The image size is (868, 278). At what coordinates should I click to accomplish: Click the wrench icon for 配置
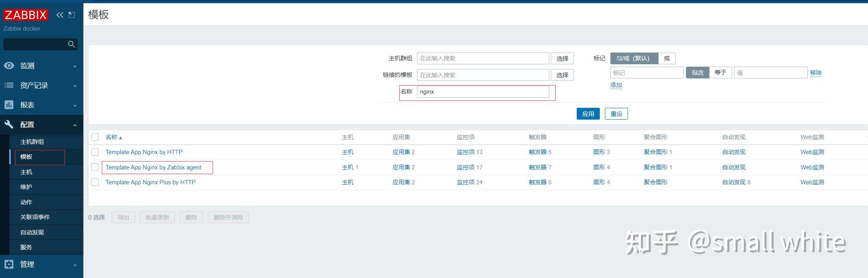pos(9,124)
